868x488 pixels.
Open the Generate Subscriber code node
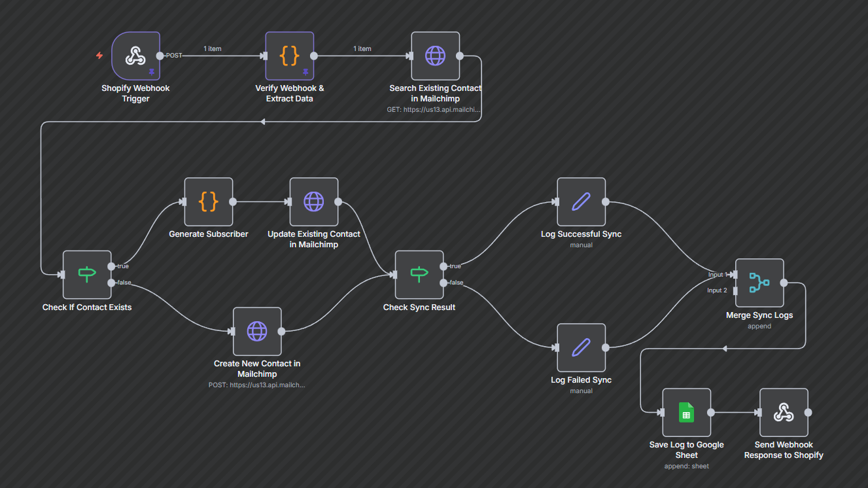(x=208, y=202)
